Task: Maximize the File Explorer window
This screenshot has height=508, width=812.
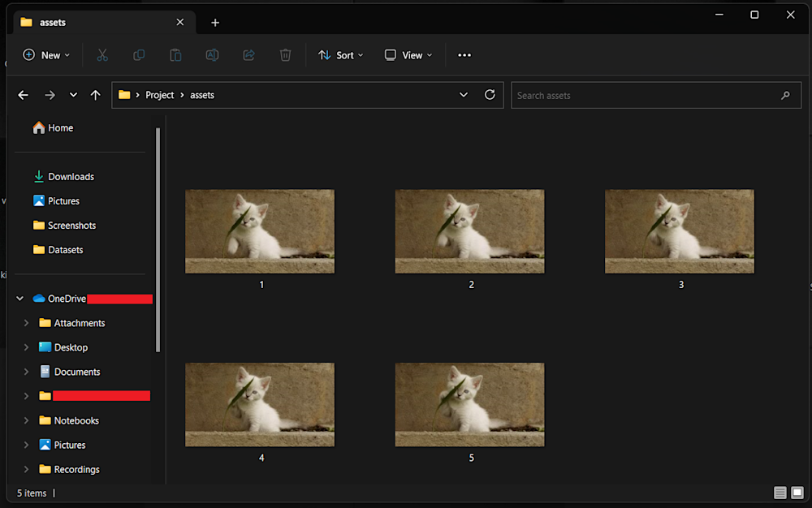Action: [754, 15]
